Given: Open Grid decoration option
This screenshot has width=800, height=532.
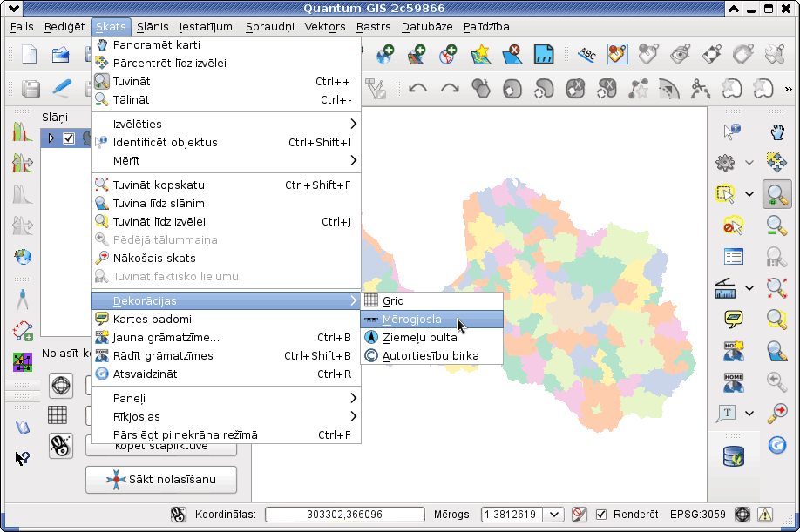Looking at the screenshot, I should point(431,301).
